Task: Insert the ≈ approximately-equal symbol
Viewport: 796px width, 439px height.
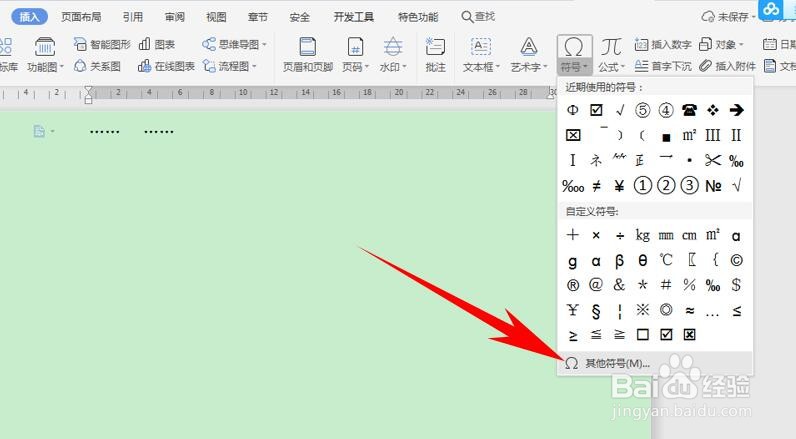Action: (689, 310)
